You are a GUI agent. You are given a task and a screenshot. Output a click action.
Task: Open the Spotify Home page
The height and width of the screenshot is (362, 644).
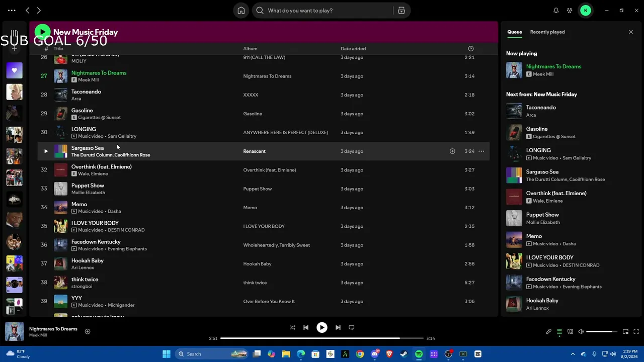[241, 10]
